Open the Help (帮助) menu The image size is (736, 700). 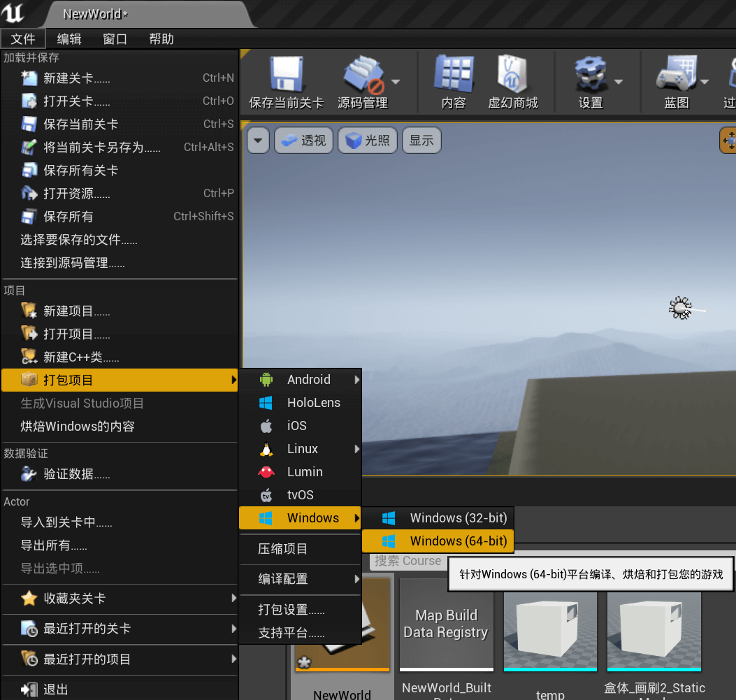[x=161, y=38]
